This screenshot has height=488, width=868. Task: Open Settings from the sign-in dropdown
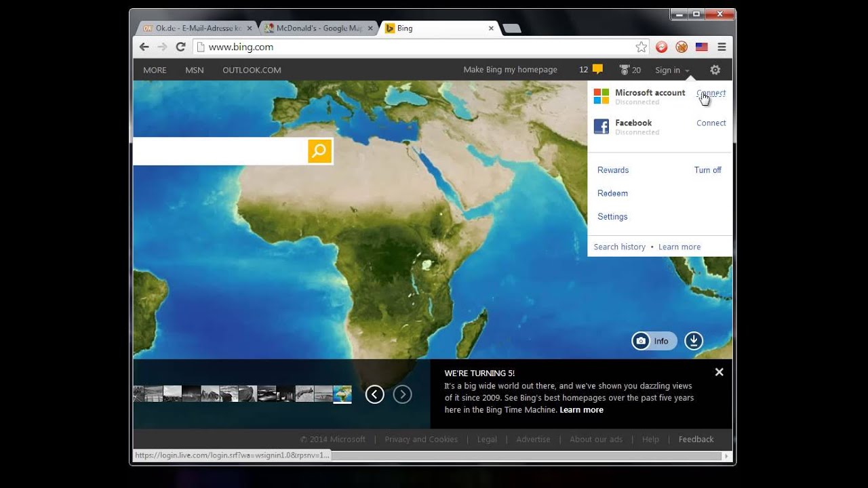[x=612, y=216]
